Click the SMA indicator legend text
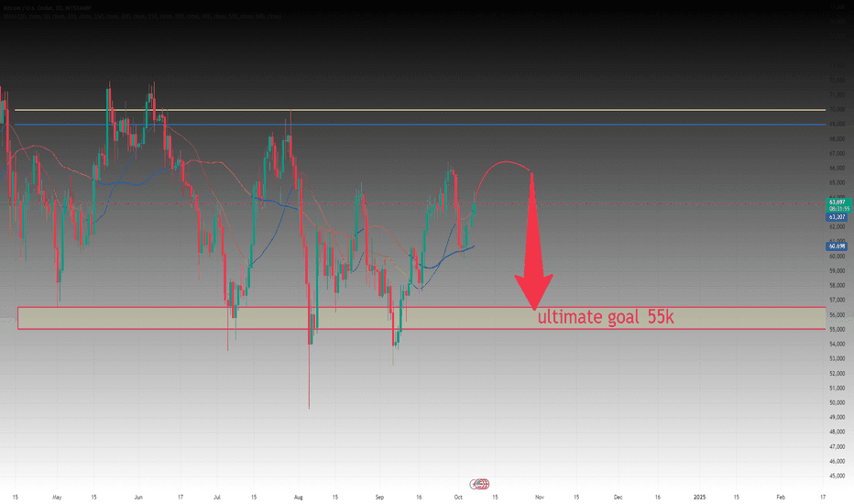 click(x=142, y=16)
